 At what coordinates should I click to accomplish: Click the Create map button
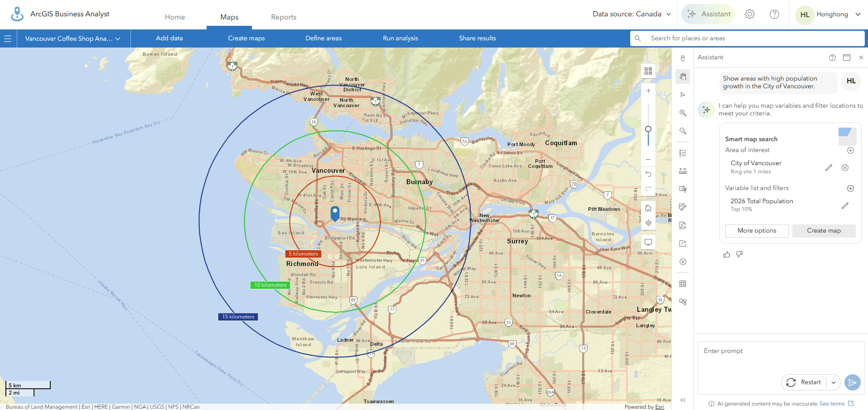click(824, 231)
